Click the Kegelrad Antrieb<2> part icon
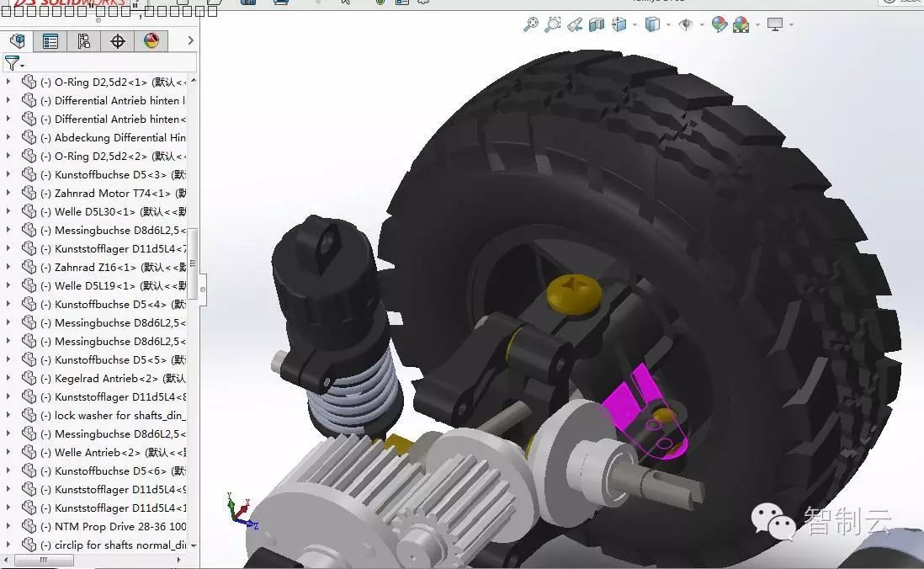Screen dimensions: 924x569 [29, 378]
